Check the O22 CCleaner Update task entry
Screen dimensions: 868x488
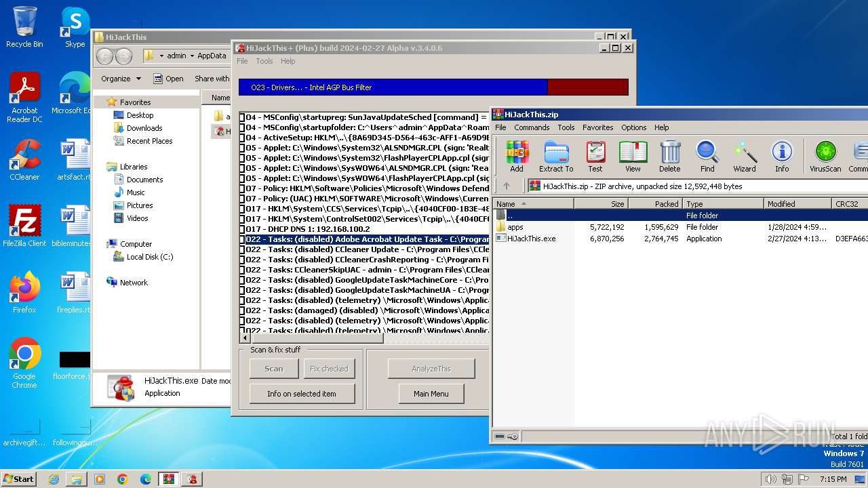click(x=242, y=249)
